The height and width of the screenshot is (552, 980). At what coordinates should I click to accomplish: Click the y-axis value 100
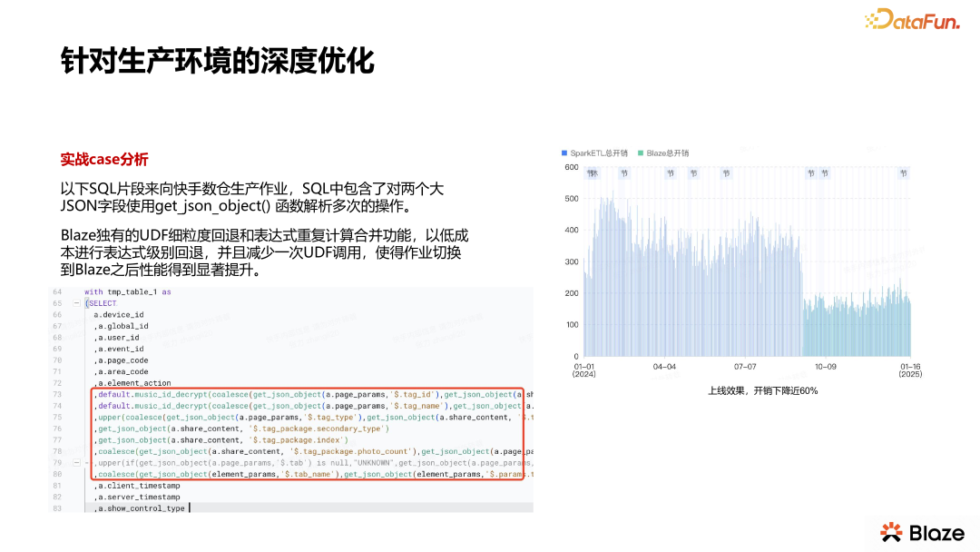click(572, 324)
